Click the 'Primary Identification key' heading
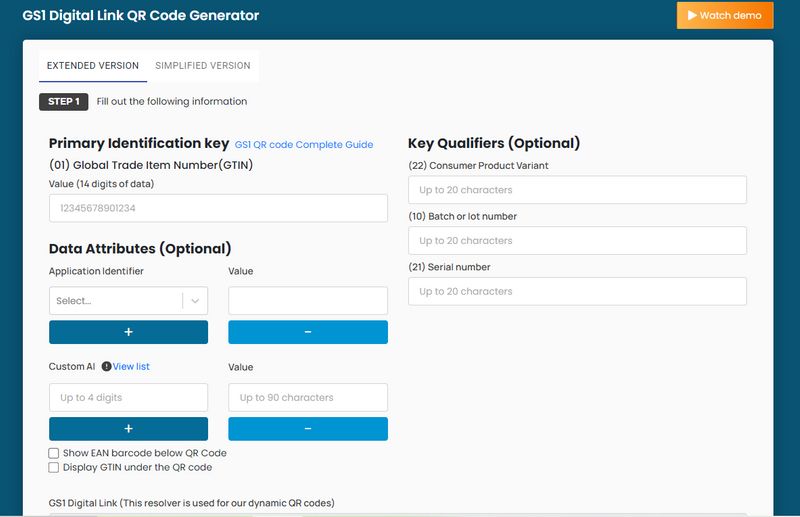 pos(139,143)
